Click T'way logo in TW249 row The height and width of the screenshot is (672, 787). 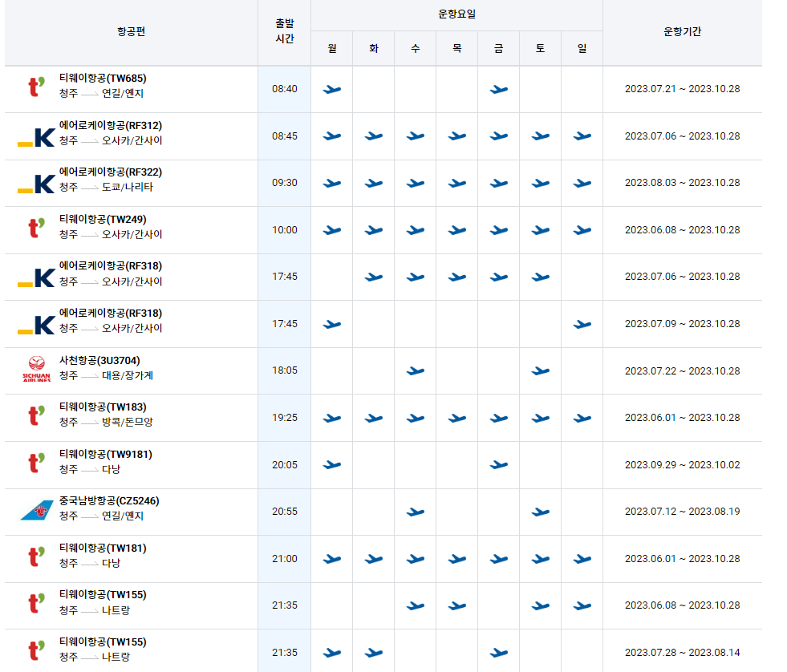[x=37, y=228]
